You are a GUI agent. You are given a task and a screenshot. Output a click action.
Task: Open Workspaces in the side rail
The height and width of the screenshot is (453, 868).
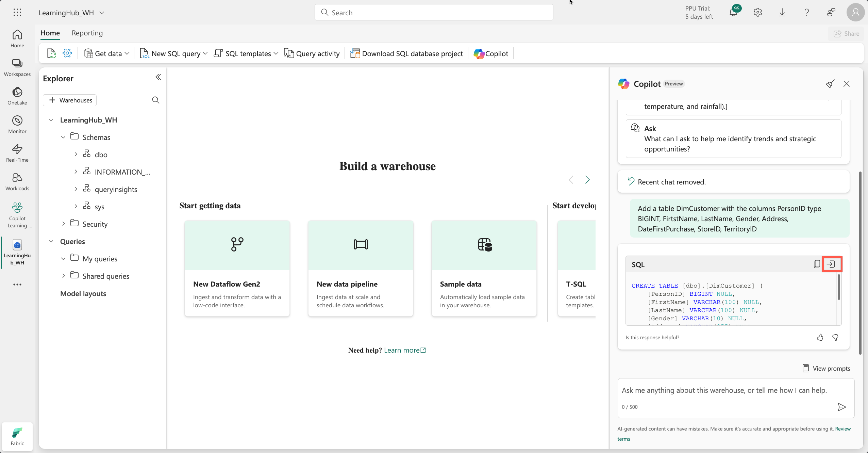[x=17, y=68]
